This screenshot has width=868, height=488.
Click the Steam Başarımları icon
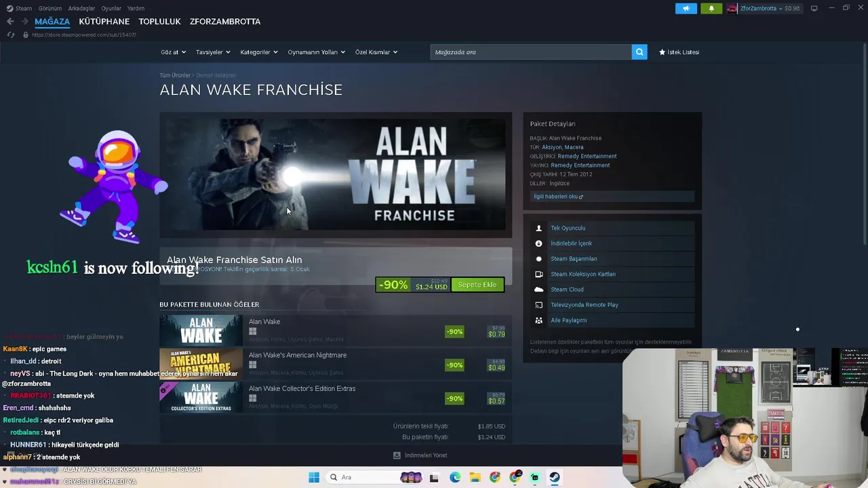(539, 259)
